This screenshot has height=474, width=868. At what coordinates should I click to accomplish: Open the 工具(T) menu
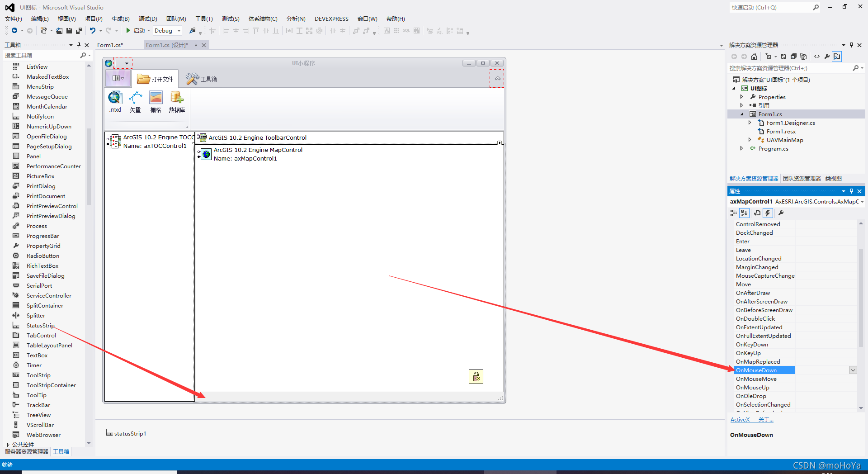[x=204, y=19]
